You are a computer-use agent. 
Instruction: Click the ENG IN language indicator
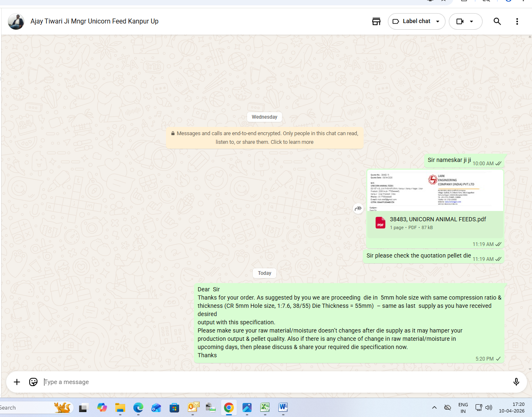tap(463, 408)
